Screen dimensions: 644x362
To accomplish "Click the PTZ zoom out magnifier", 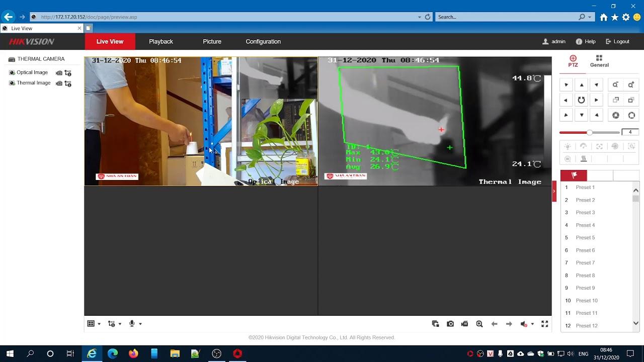I will pyautogui.click(x=615, y=85).
